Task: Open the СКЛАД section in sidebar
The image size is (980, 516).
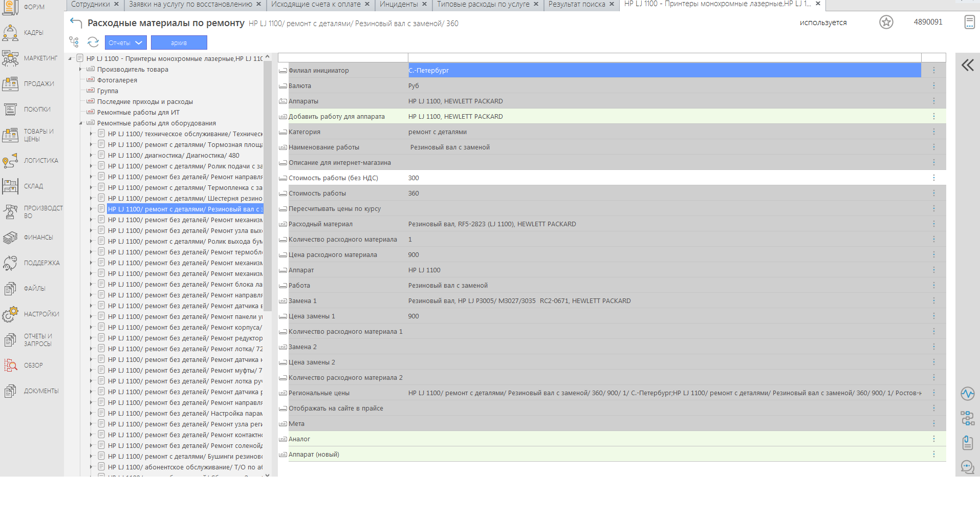Action: (32, 186)
